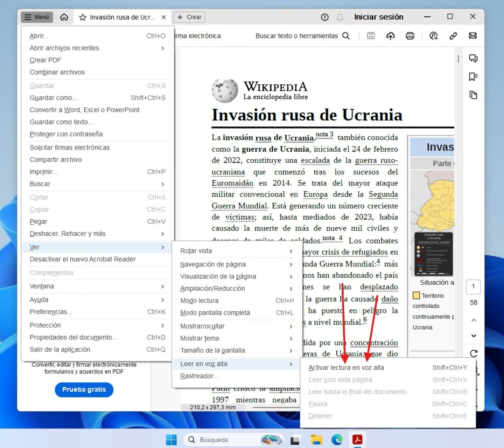The image size is (504, 448).
Task: Open the page thumbnails panel icon
Action: 473,95
